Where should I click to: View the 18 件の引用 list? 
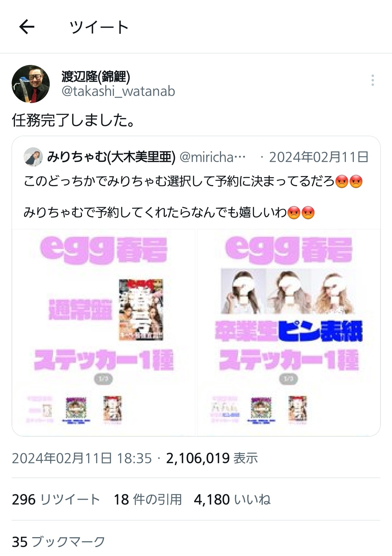pyautogui.click(x=148, y=499)
